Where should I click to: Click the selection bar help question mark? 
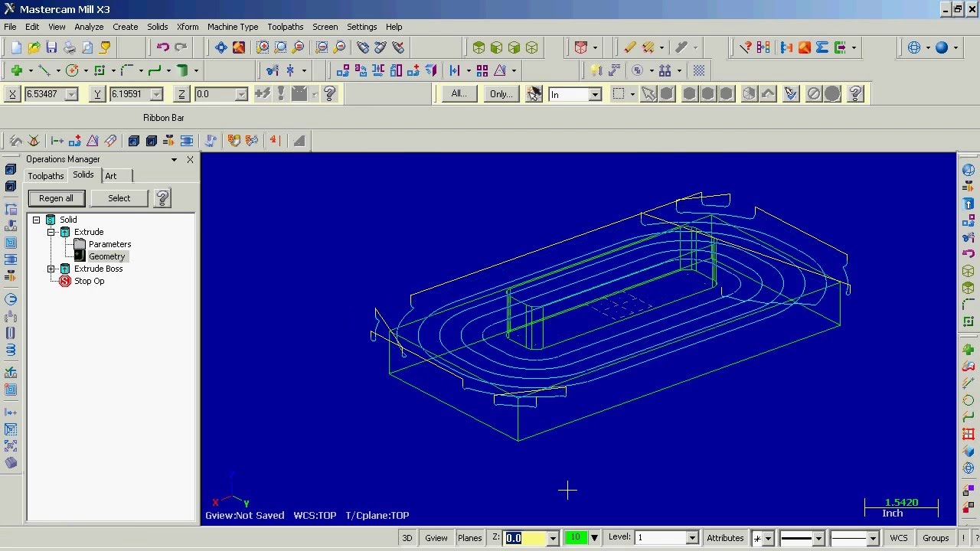coord(856,94)
